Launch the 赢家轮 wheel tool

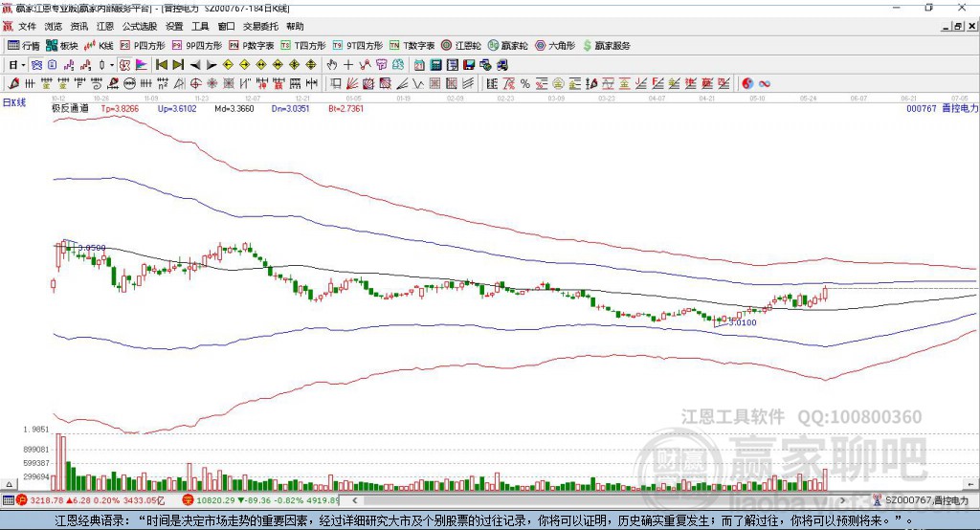tap(507, 46)
